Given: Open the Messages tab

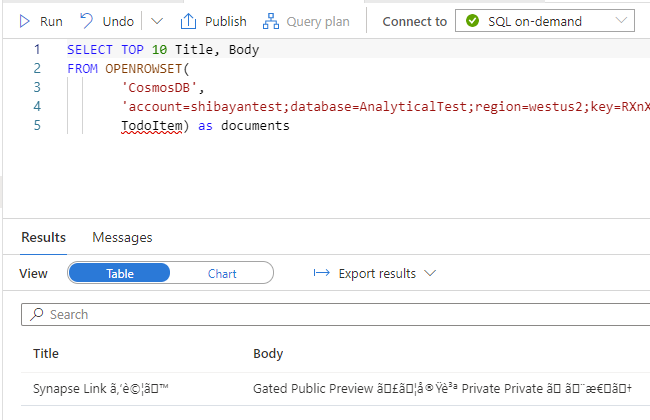Looking at the screenshot, I should 122,238.
